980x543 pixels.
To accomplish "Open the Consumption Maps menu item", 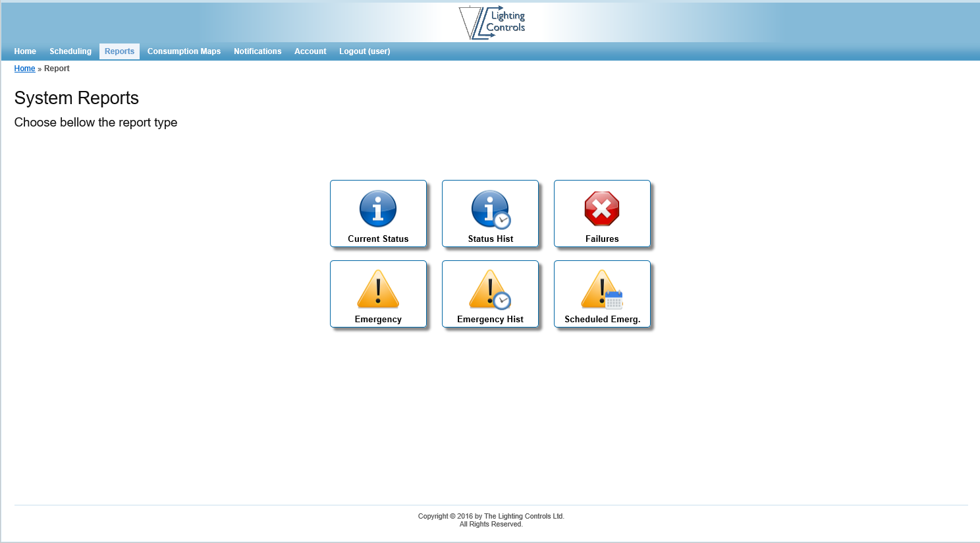I will coord(184,51).
